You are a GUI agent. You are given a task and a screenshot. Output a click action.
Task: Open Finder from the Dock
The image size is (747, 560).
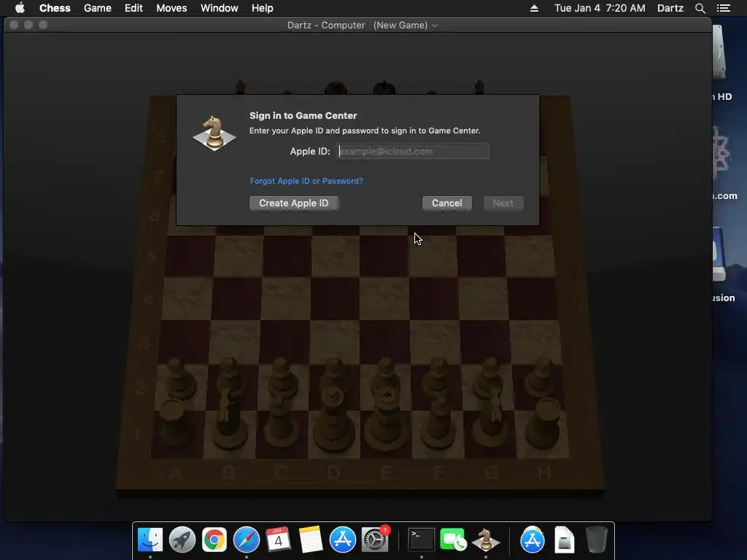click(x=150, y=540)
